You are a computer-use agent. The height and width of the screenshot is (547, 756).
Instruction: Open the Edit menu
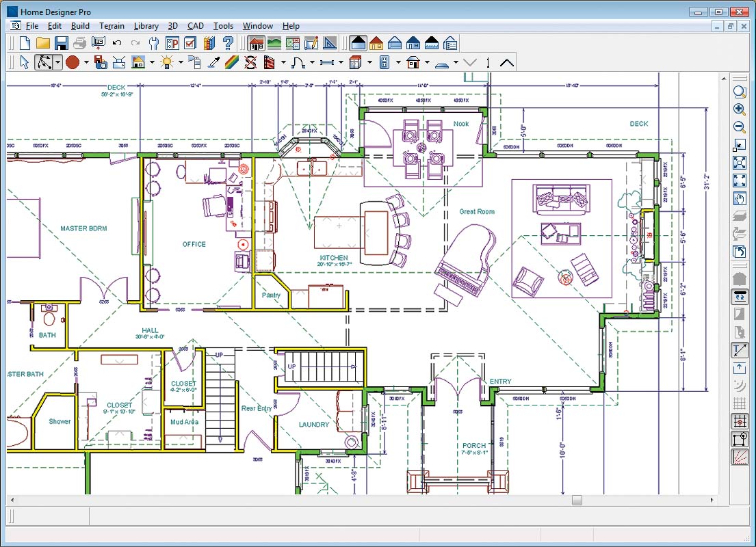coord(55,26)
